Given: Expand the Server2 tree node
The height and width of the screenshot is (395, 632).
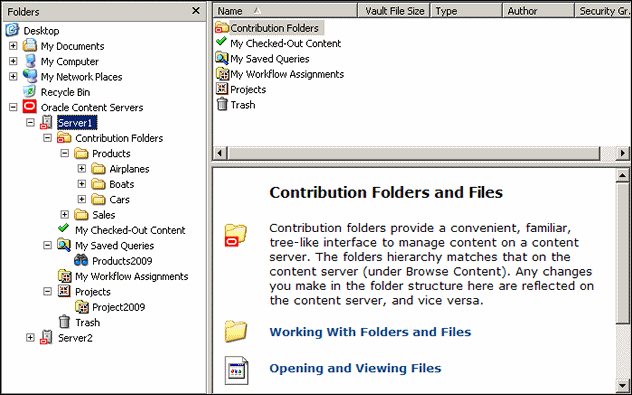Looking at the screenshot, I should (30, 337).
